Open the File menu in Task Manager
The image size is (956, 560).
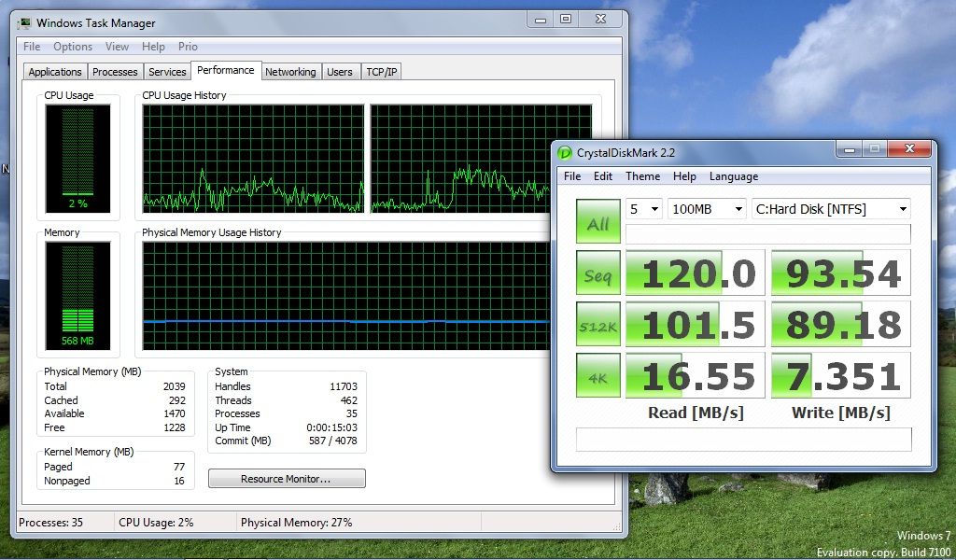32,47
